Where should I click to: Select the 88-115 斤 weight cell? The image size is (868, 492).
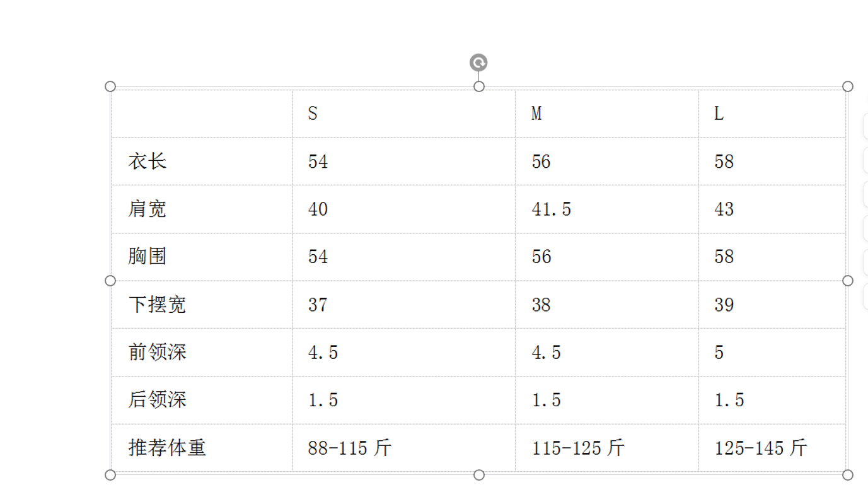point(403,448)
